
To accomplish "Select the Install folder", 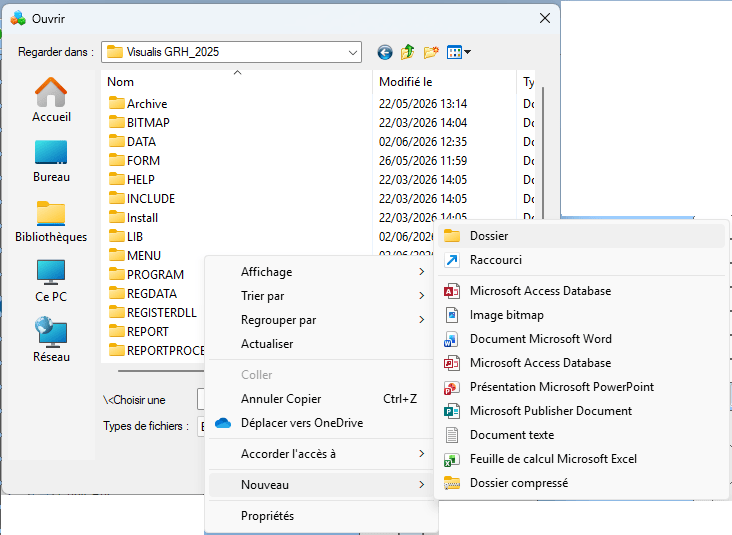I will [134, 218].
